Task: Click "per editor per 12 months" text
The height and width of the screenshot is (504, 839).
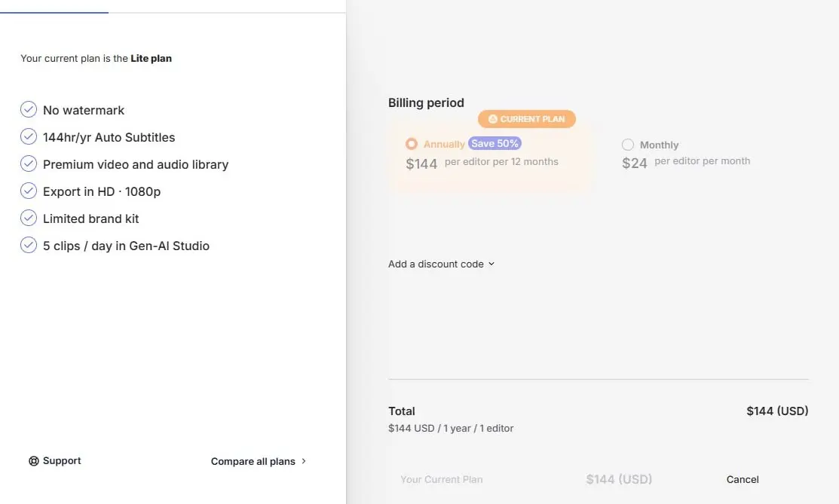Action: pyautogui.click(x=501, y=161)
